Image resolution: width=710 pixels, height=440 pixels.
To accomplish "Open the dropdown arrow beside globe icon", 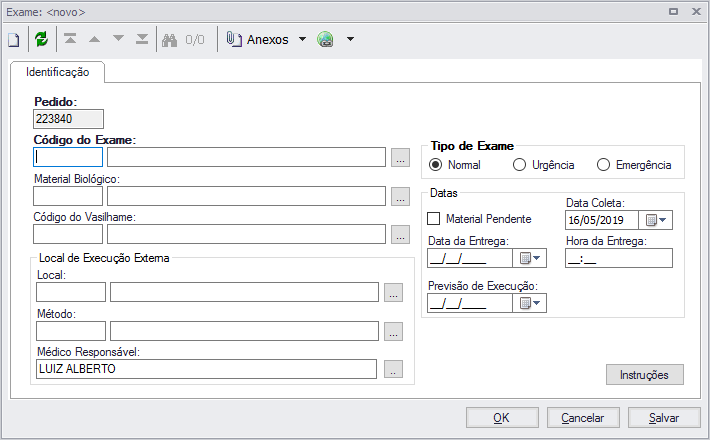I will point(350,40).
